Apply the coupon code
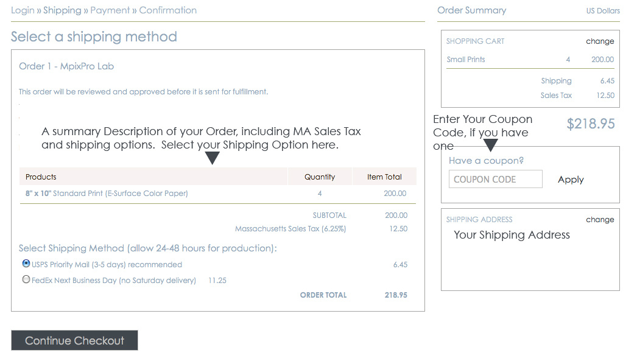The height and width of the screenshot is (364, 637). click(x=571, y=180)
